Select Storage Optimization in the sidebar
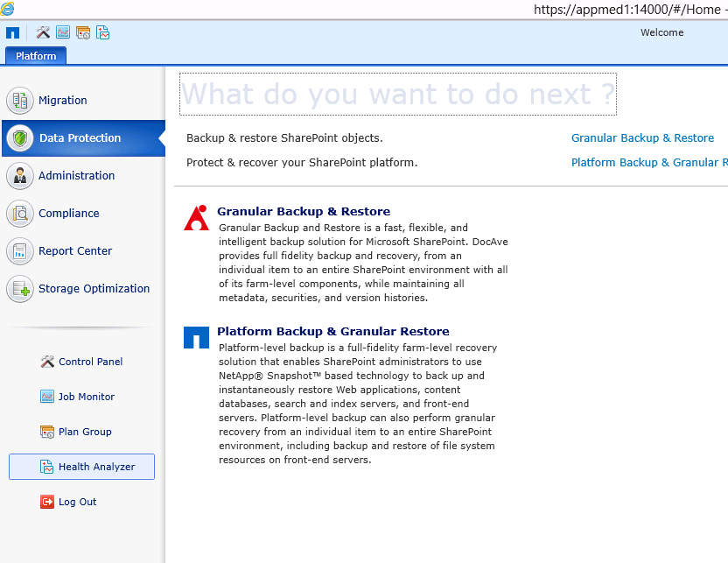 coord(93,289)
